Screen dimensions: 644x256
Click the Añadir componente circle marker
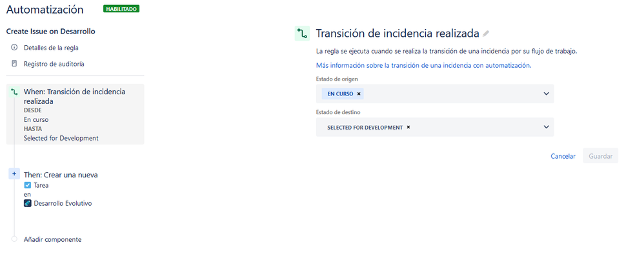coord(14,239)
